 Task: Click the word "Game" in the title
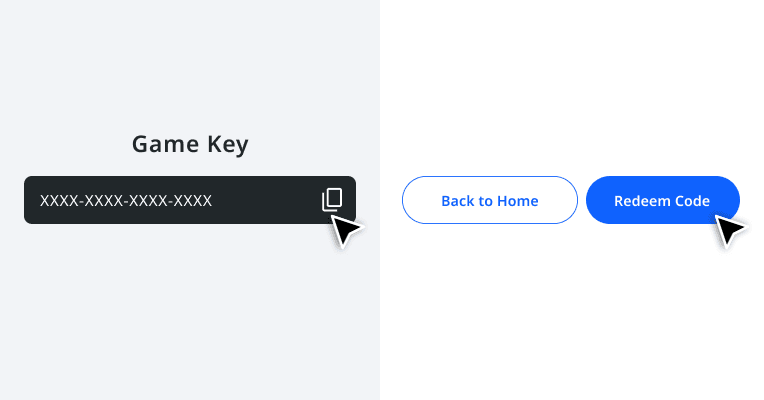tap(166, 144)
